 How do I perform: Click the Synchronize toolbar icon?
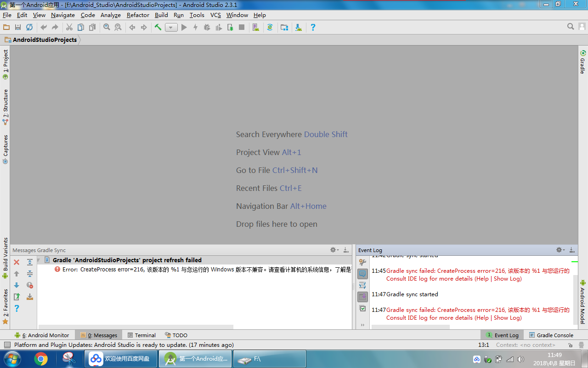(x=29, y=28)
